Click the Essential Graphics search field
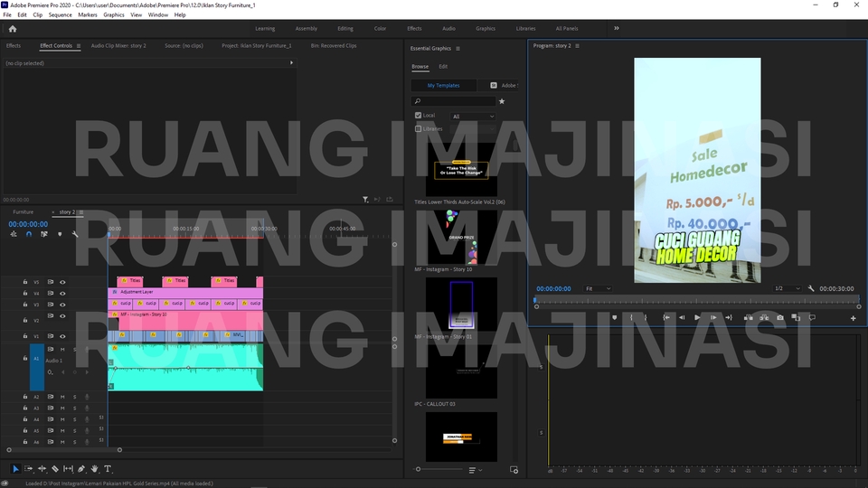The width and height of the screenshot is (868, 488). (453, 101)
